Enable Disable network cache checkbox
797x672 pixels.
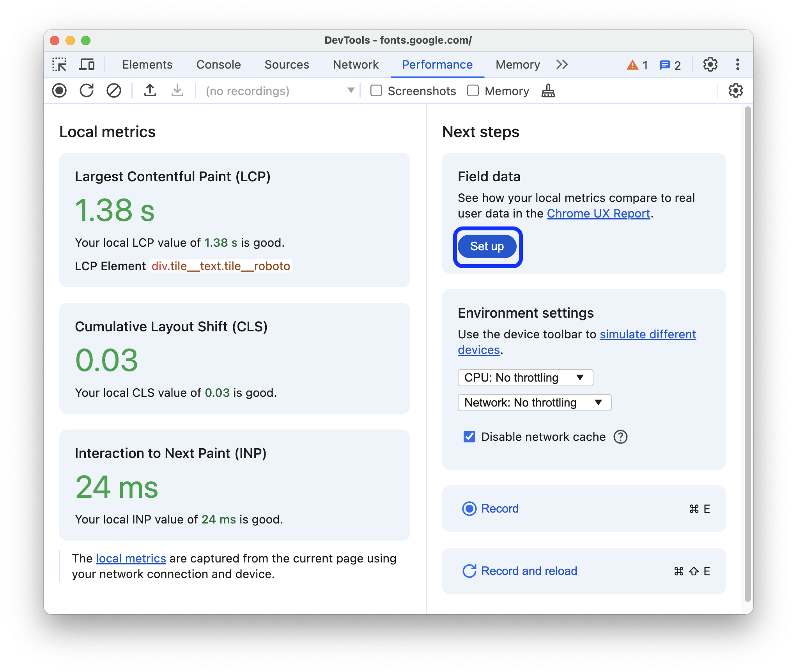[468, 437]
